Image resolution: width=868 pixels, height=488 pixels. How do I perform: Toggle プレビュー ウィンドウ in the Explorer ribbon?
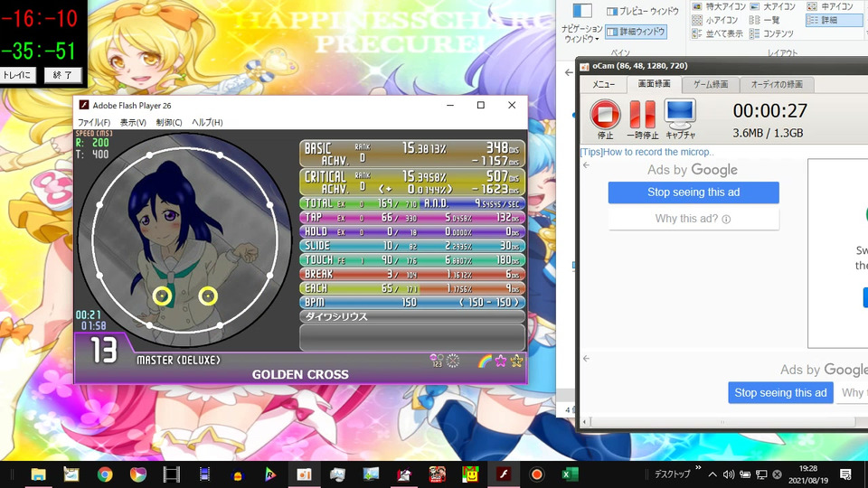[642, 11]
